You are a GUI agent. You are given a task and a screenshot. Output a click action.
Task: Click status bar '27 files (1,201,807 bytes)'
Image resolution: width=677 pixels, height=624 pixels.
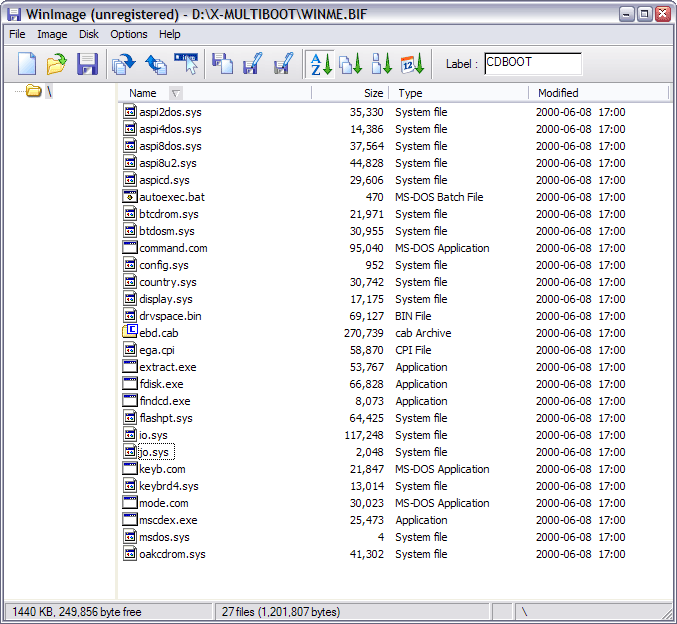(x=281, y=612)
